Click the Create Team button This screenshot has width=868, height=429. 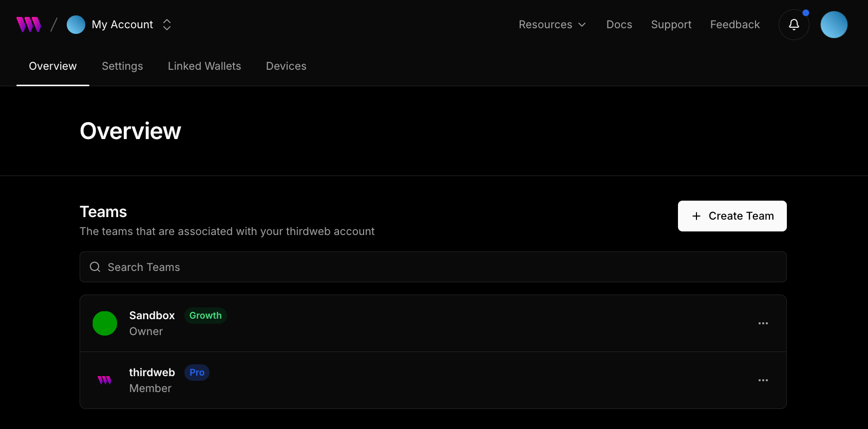(732, 216)
